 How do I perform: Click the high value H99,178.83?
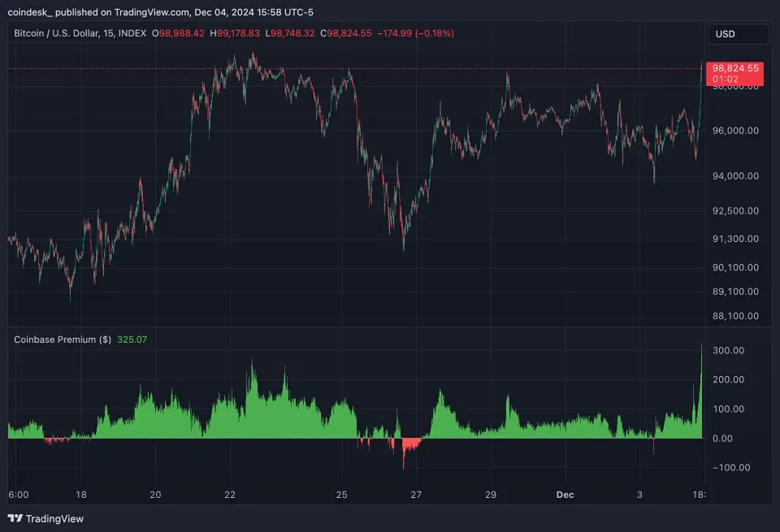235,33
